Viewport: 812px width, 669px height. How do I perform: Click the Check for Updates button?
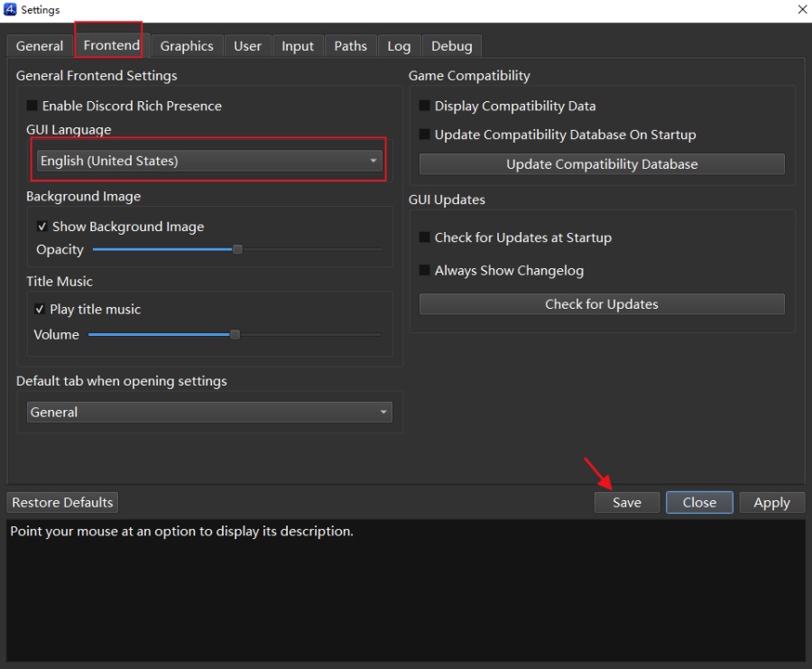(602, 304)
